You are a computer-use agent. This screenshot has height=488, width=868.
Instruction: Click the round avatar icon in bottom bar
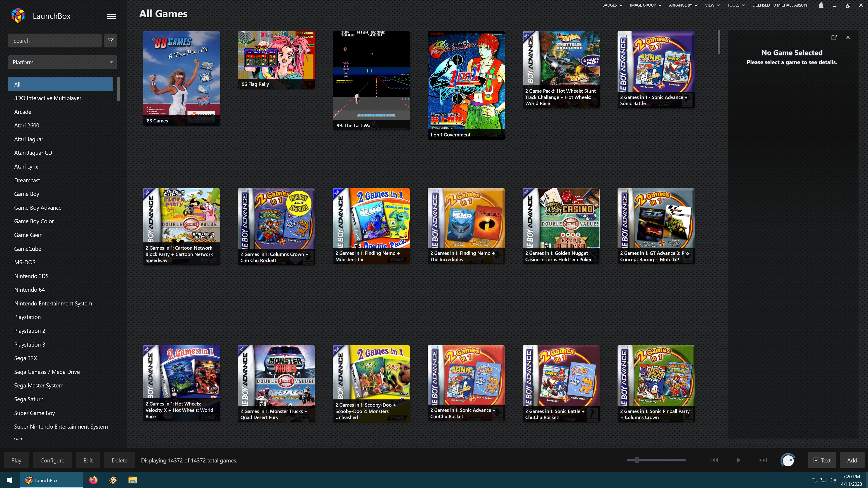point(788,460)
